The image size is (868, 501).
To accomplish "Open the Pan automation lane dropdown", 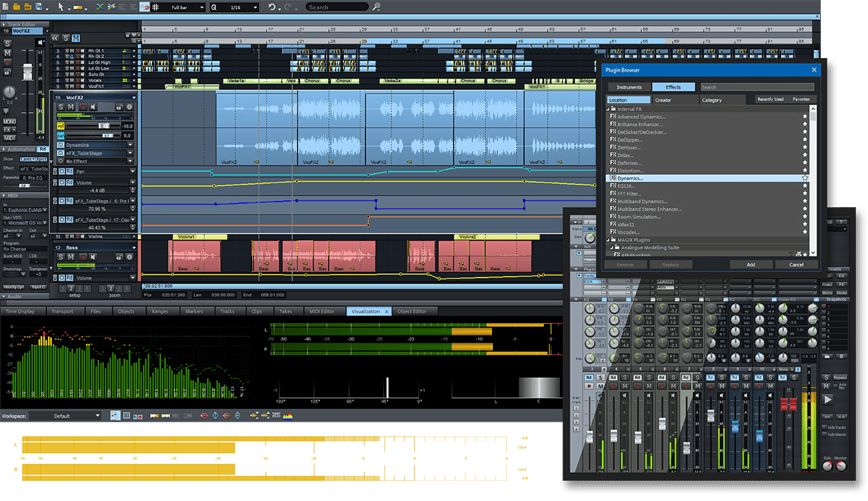I will click(133, 172).
